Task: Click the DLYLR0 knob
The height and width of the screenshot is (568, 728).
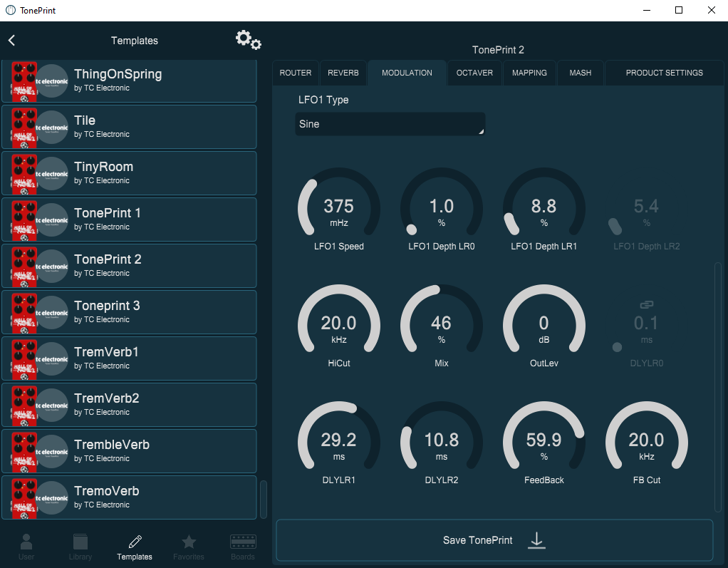Action: (646, 325)
